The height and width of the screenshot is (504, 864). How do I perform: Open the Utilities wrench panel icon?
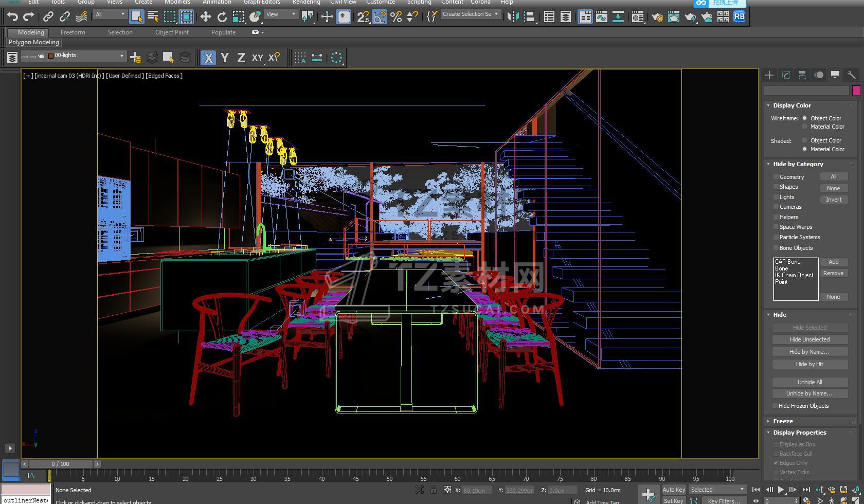tap(851, 75)
